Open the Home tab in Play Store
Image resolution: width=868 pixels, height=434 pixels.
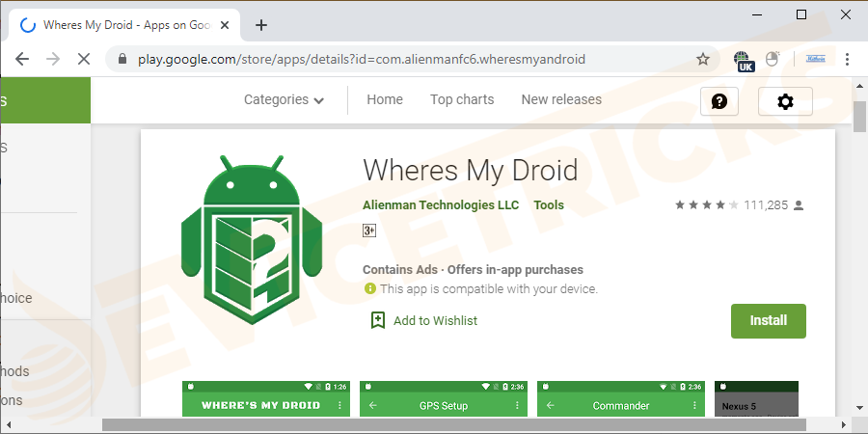pos(385,99)
